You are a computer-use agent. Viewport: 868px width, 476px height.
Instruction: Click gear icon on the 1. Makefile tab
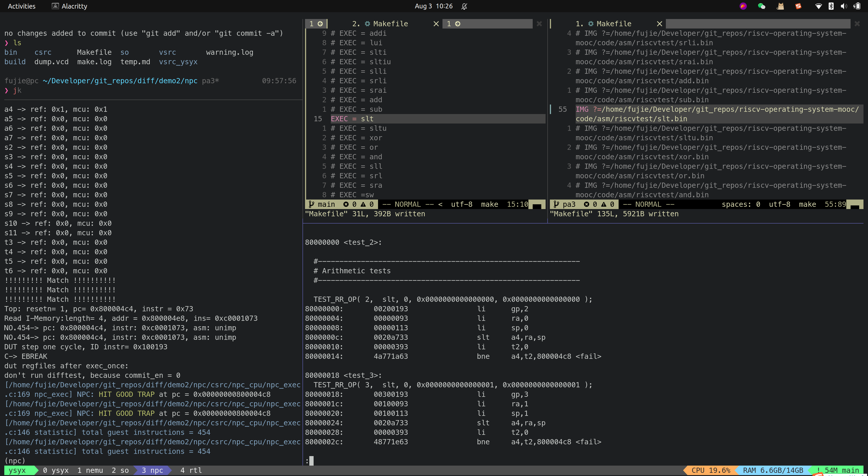[591, 24]
